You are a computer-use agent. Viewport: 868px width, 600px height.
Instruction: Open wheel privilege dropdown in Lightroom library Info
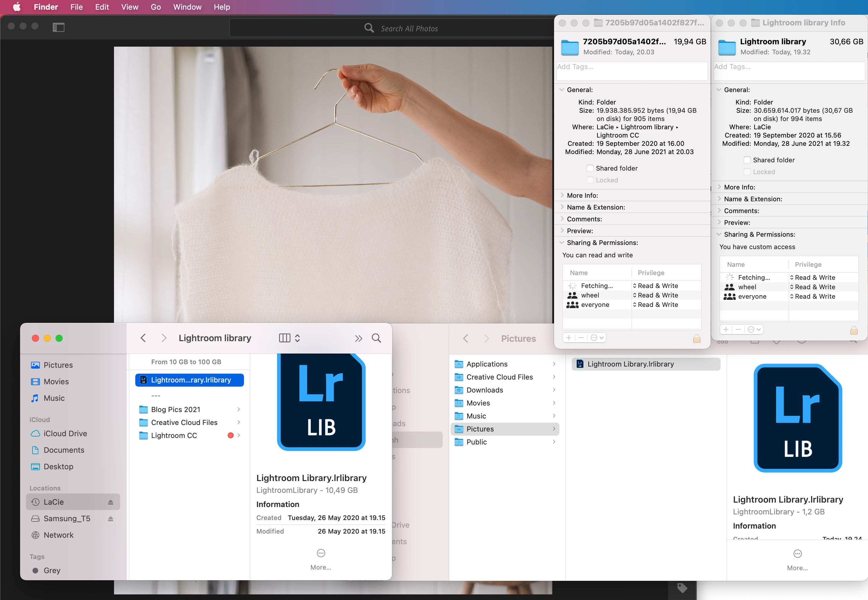[813, 287]
